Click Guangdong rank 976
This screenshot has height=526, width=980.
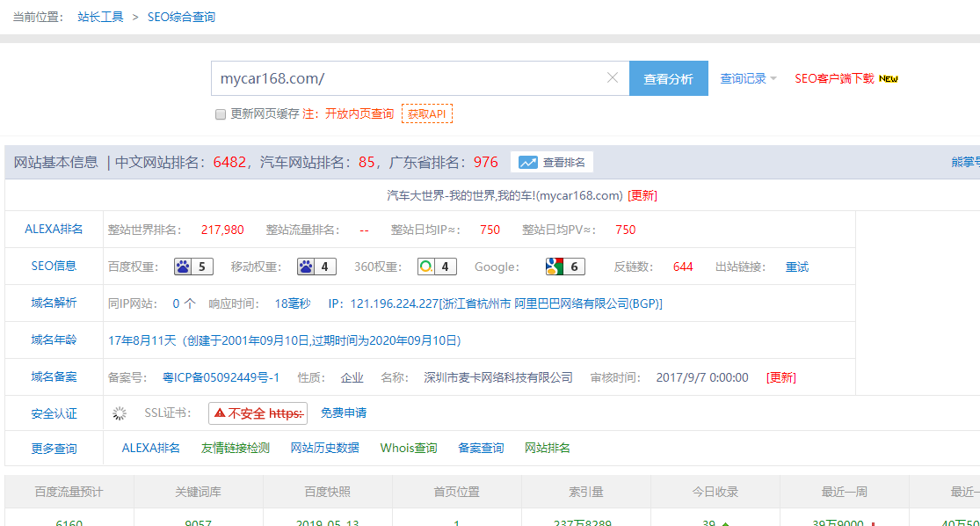(486, 163)
